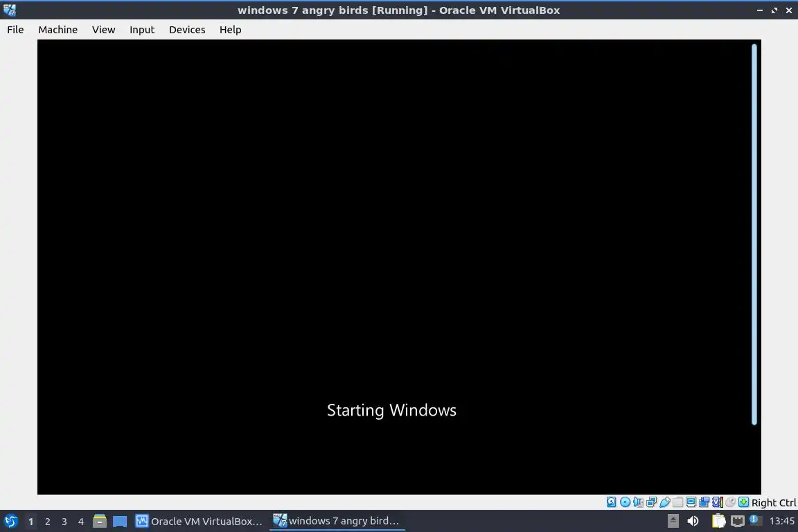Open the clipboard manager tray icon

[718, 521]
